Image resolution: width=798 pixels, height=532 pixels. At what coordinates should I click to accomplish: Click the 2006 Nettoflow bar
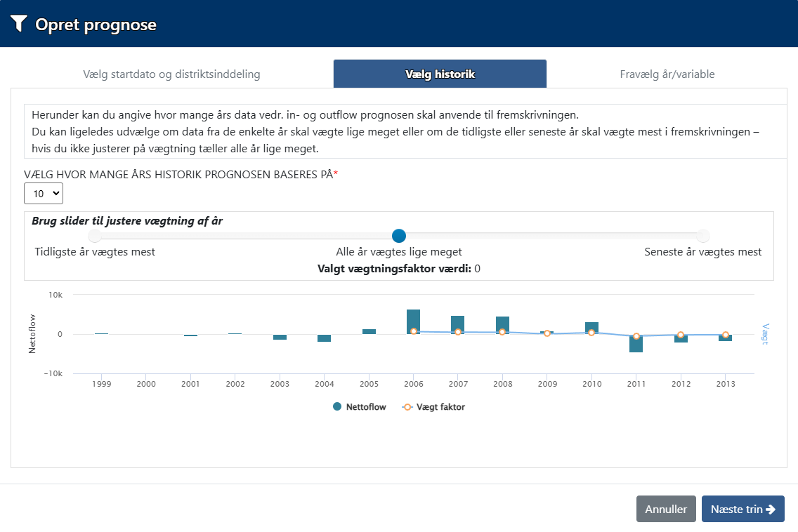[413, 321]
